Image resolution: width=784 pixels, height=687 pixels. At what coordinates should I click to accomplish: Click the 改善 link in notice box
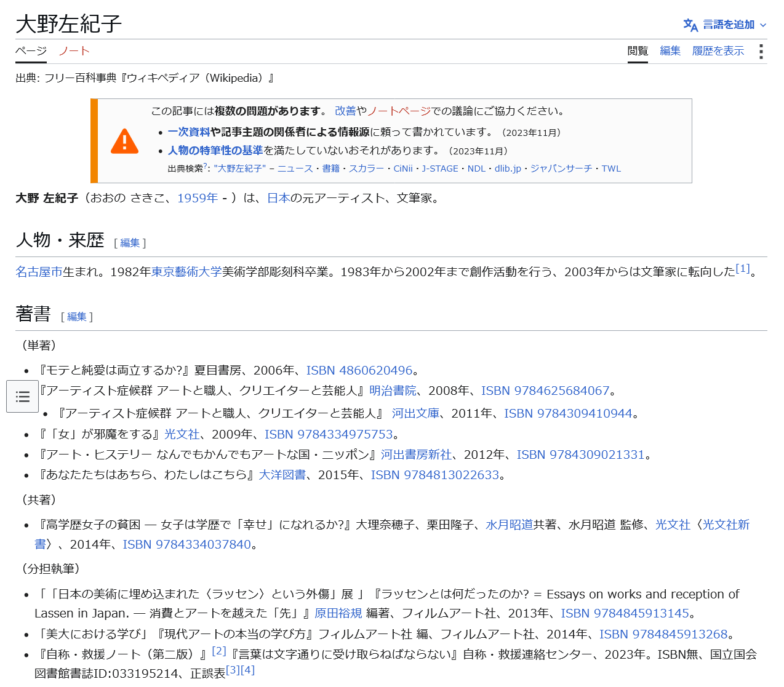tap(345, 111)
